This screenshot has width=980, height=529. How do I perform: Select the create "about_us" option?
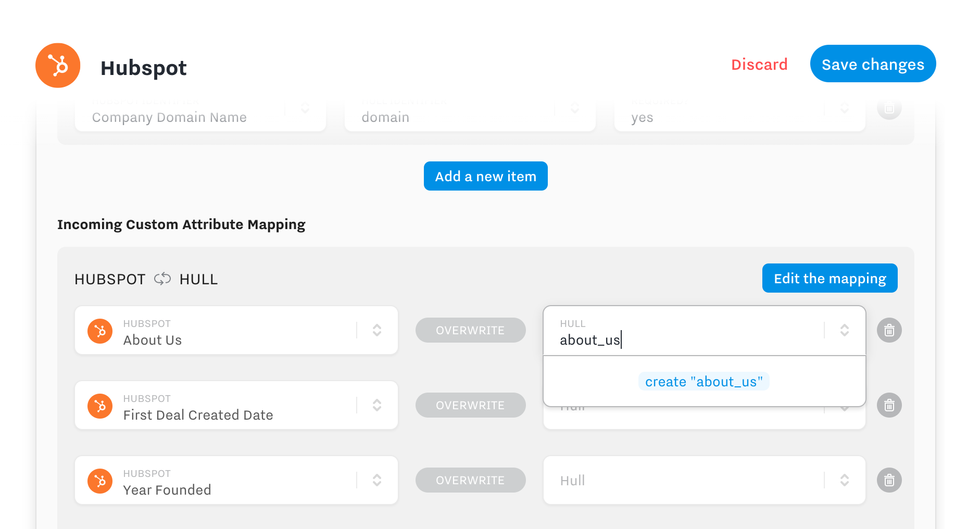(x=704, y=382)
